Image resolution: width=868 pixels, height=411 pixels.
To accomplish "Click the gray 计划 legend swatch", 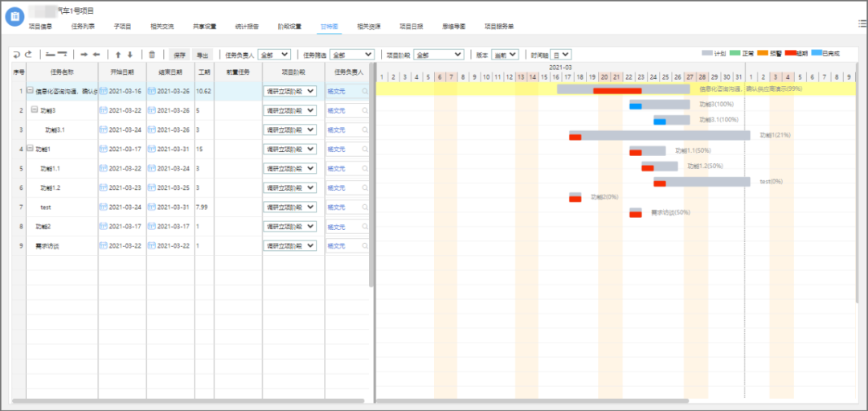I will pyautogui.click(x=707, y=53).
